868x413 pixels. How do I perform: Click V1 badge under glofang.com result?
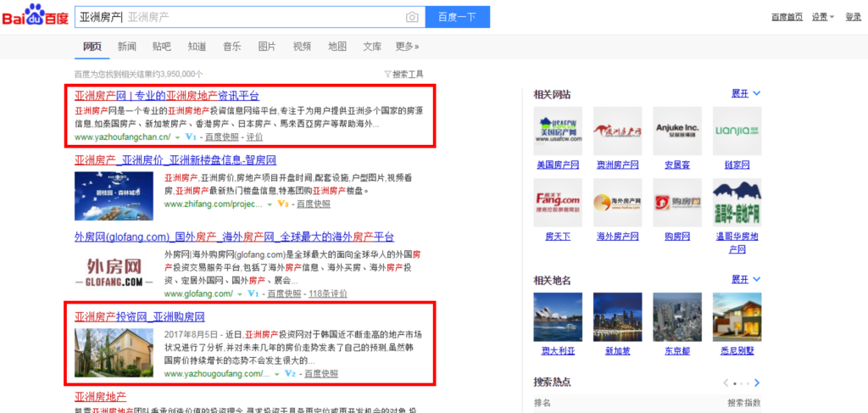(x=253, y=293)
